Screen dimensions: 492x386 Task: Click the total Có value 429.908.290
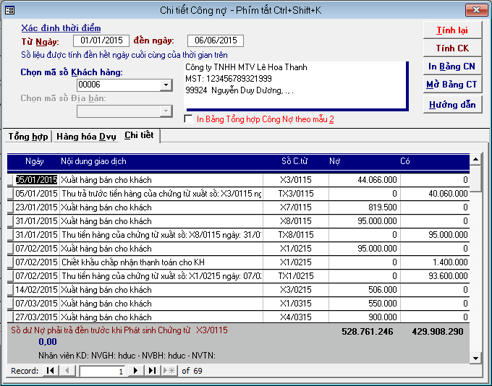coord(437,332)
